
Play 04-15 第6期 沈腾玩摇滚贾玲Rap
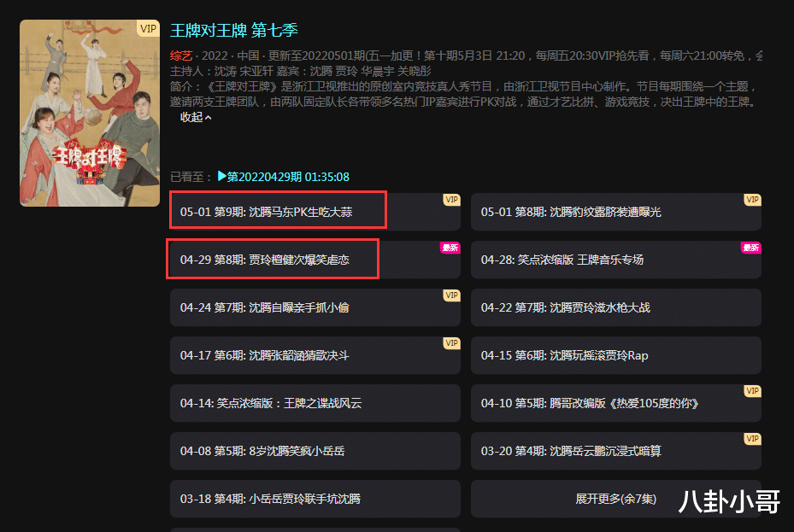coord(615,355)
